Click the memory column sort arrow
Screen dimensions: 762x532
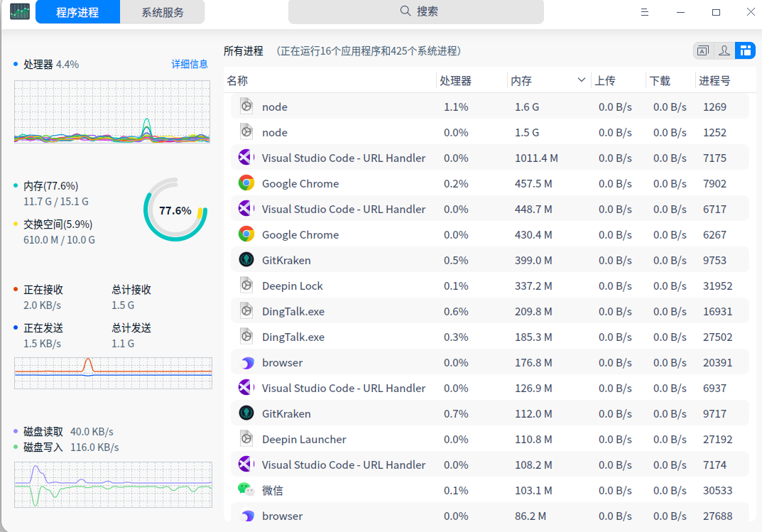(582, 80)
